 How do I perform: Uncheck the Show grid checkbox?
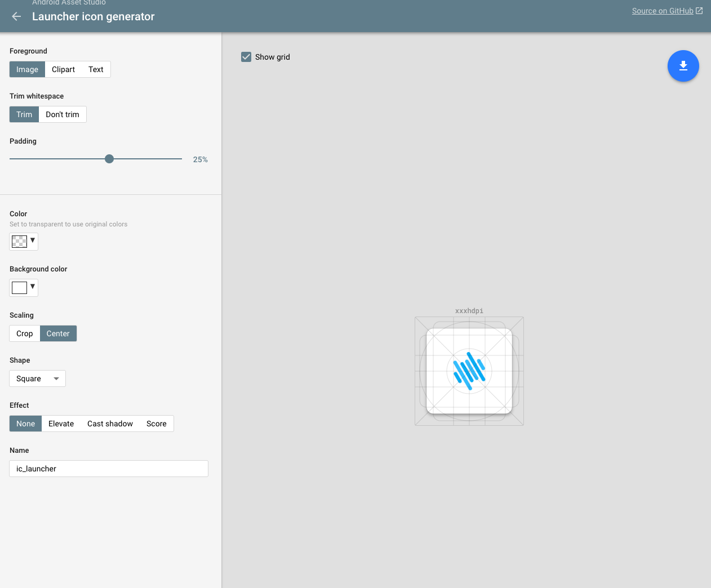(246, 57)
